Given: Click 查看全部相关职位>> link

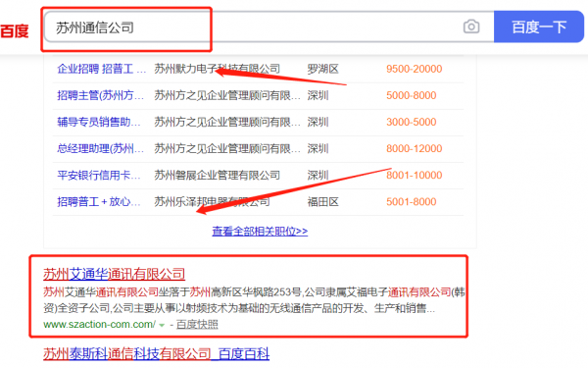Looking at the screenshot, I should (260, 231).
